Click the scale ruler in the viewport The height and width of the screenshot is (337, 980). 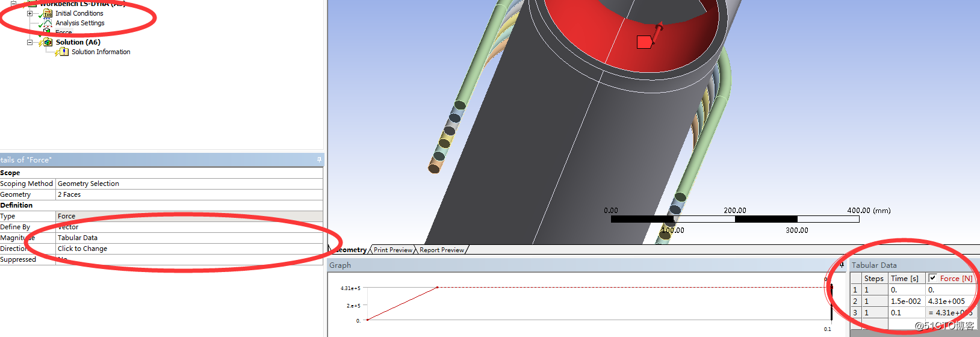click(x=734, y=219)
